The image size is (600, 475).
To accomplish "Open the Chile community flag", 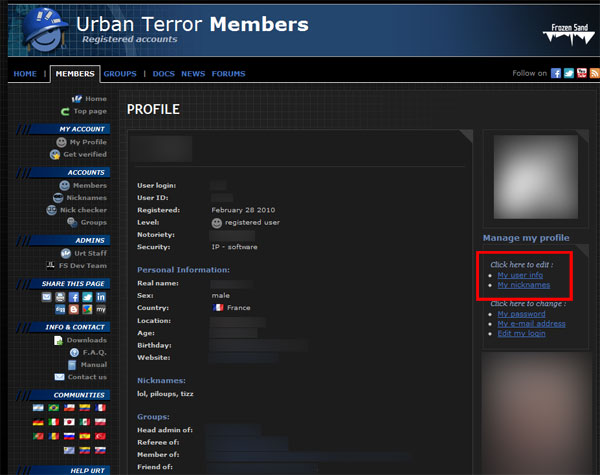I will [69, 408].
